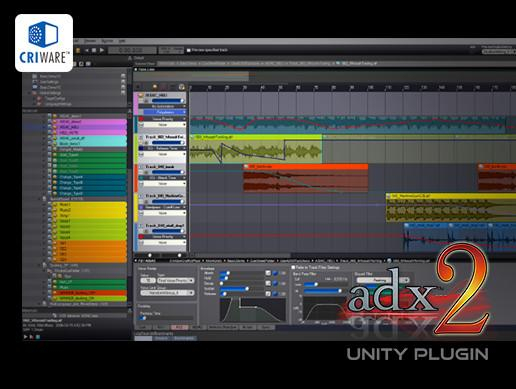Select the red highlighted tab below the envelope graph
Screen dimensions: 516x389
(x=179, y=327)
